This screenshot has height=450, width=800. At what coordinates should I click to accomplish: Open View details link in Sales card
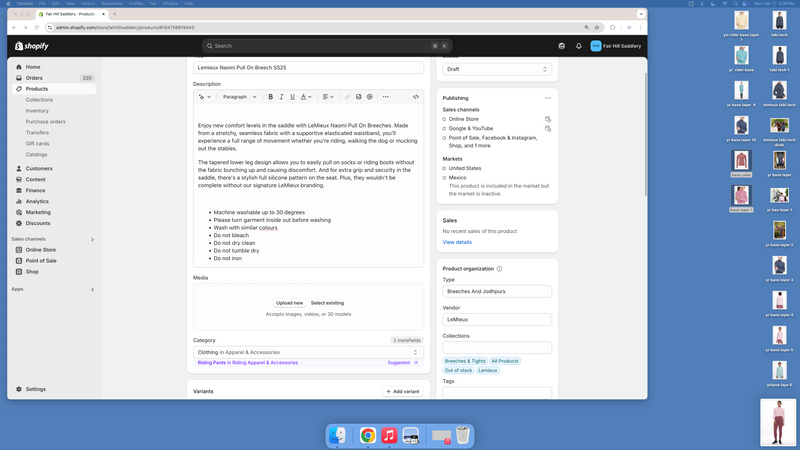coord(457,242)
